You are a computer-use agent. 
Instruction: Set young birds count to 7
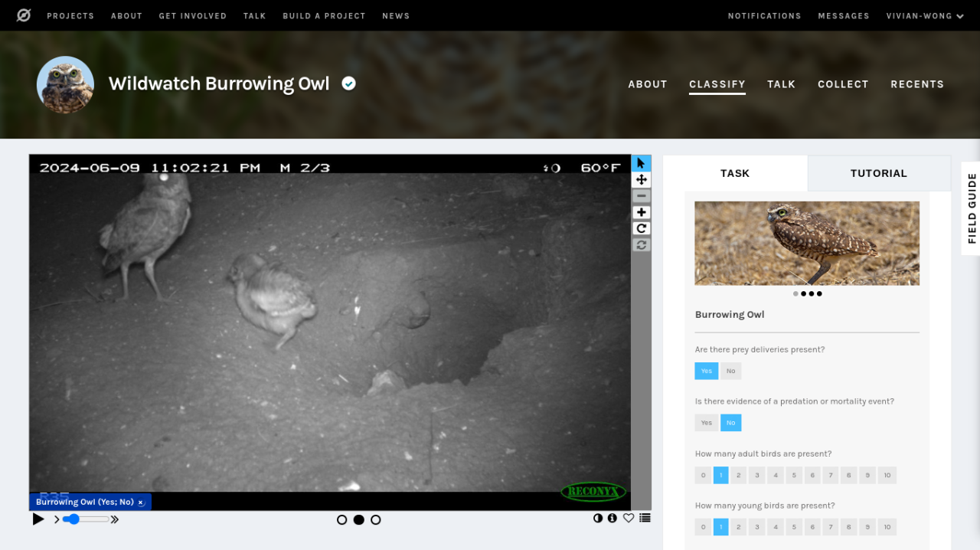pos(831,527)
